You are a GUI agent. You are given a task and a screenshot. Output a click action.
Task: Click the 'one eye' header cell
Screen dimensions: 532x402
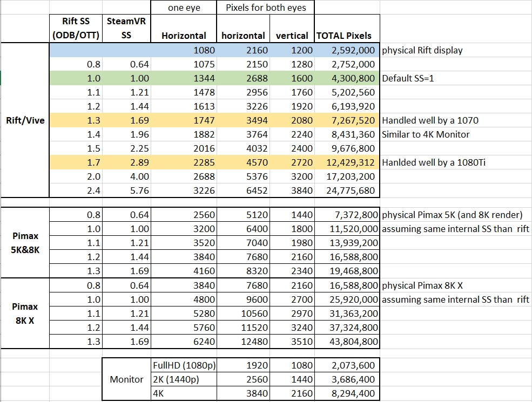(184, 8)
